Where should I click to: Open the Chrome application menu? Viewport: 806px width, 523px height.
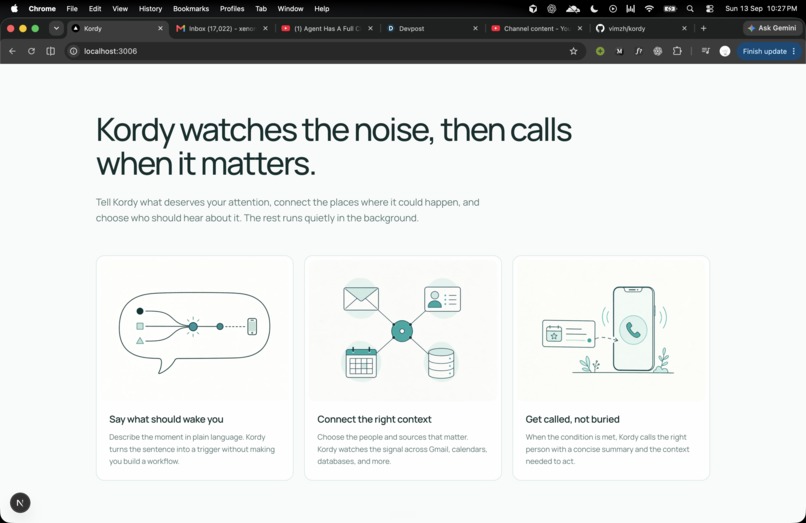click(x=42, y=9)
